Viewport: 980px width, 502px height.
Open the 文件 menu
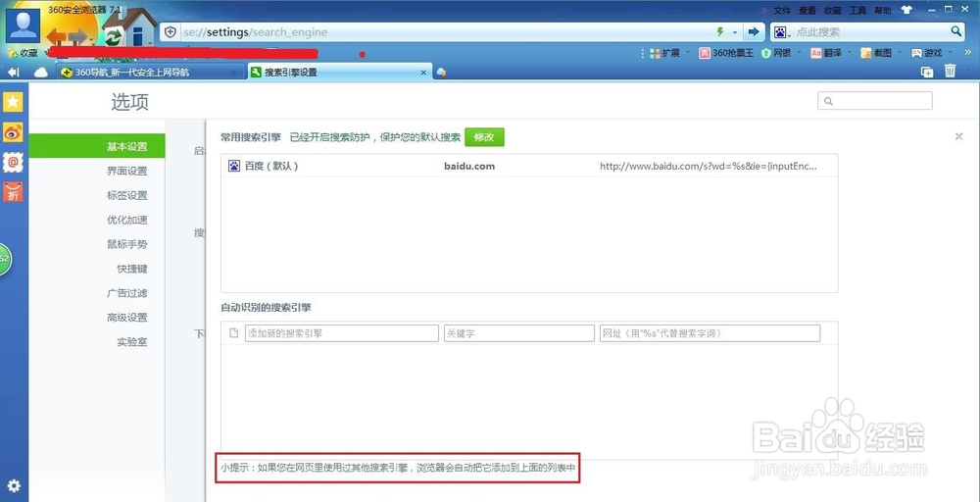click(x=782, y=11)
